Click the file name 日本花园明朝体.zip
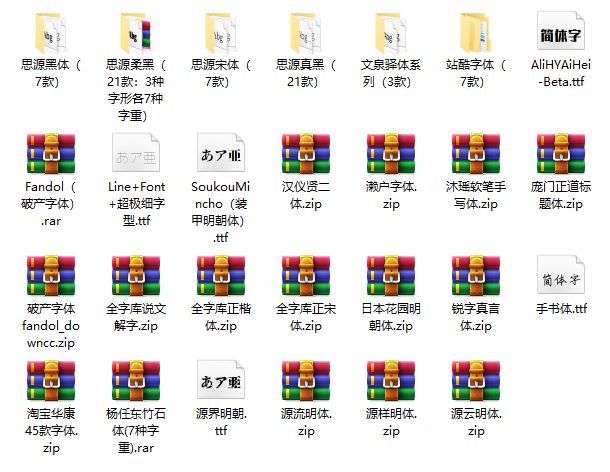The height and width of the screenshot is (472, 610). click(391, 317)
